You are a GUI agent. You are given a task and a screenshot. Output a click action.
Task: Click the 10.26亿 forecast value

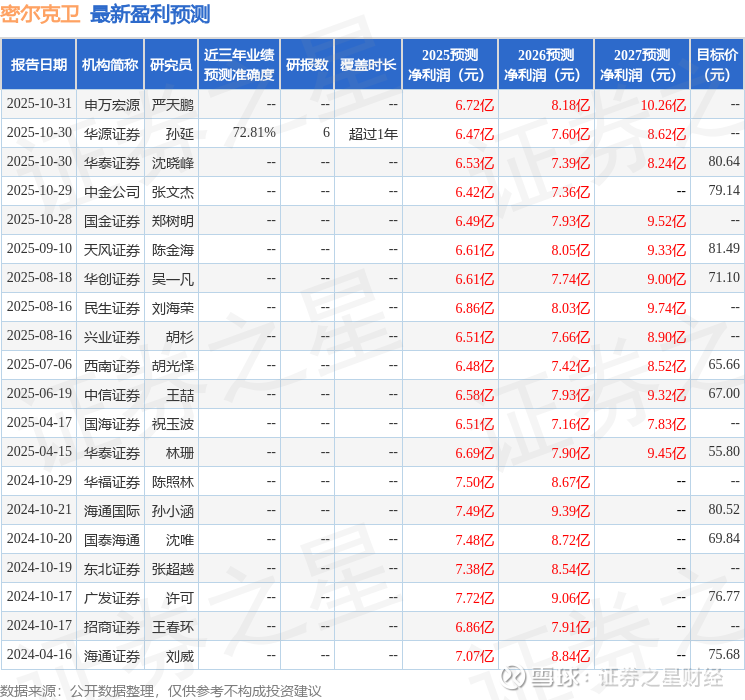coord(663,105)
